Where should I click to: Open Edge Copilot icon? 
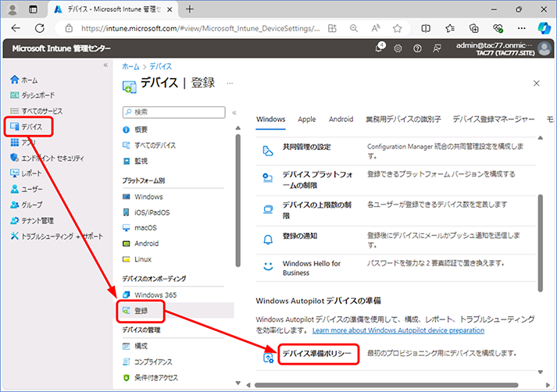pos(544,28)
